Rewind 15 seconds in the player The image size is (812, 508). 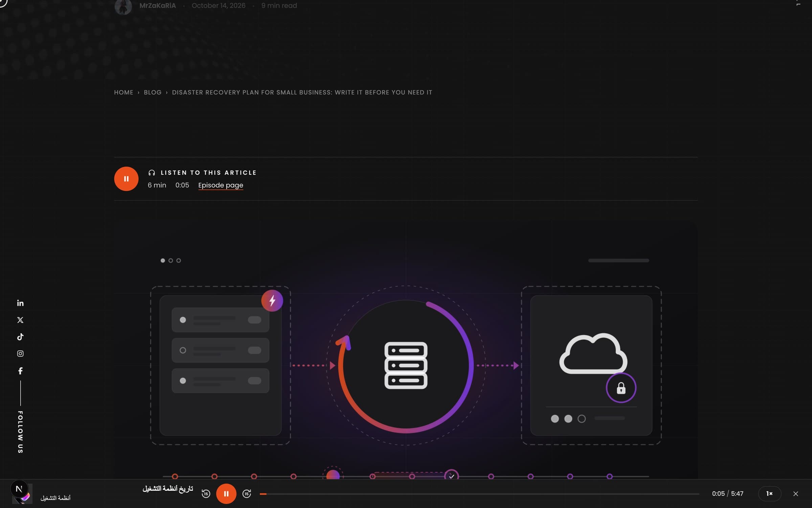click(x=206, y=494)
